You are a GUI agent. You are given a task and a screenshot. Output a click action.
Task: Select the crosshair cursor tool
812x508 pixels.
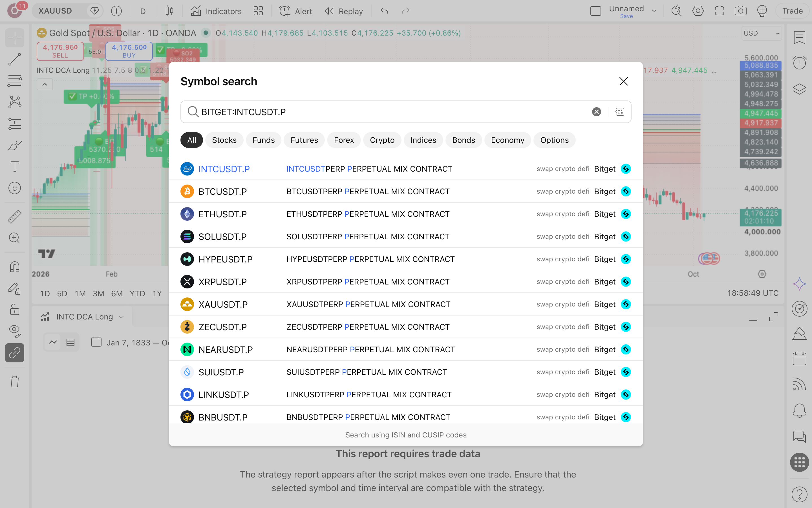coord(15,38)
